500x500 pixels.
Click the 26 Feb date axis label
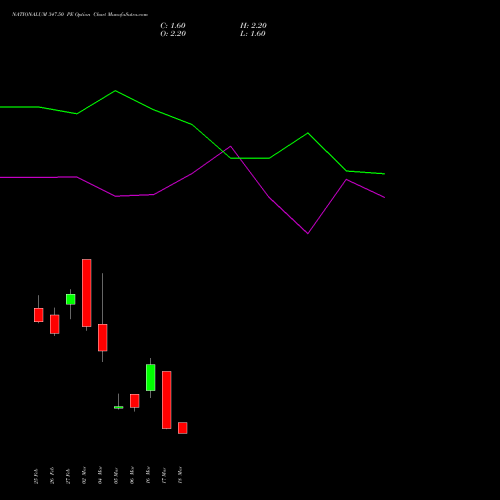[52, 476]
